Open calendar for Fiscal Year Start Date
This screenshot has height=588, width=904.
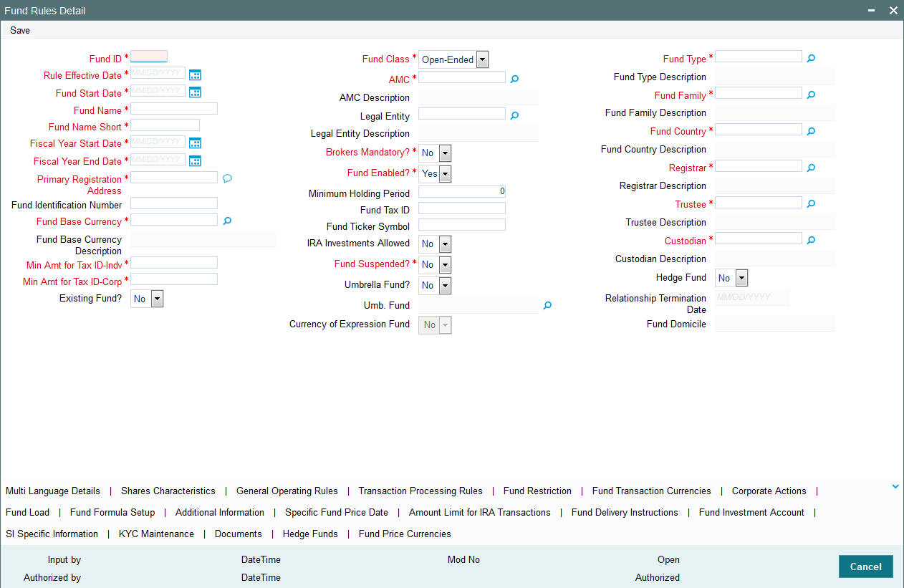(195, 143)
